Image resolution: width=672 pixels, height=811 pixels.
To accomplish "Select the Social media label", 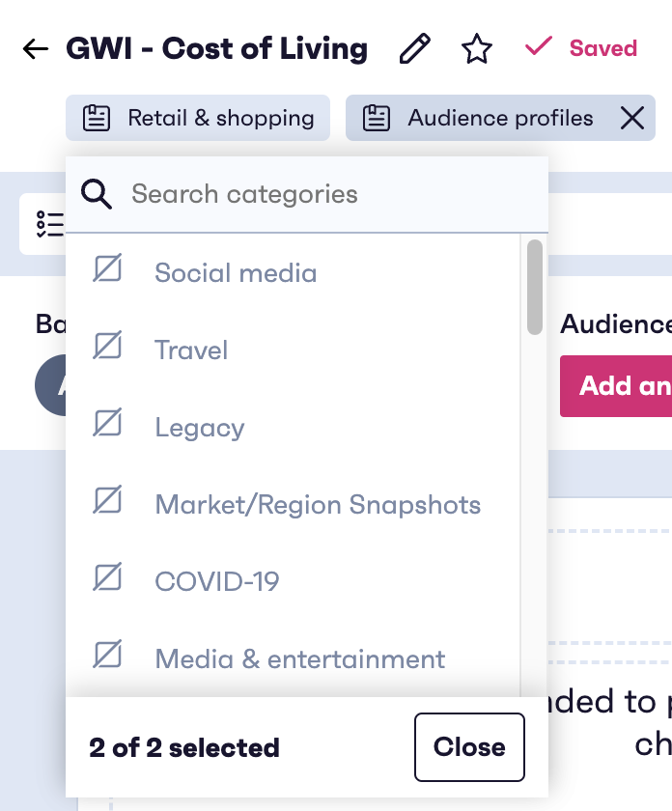I will click(236, 272).
